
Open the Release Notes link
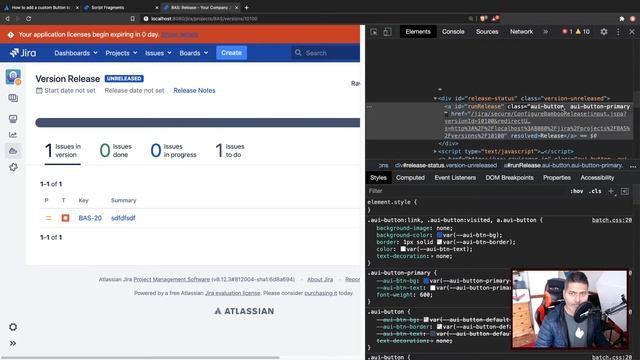pos(194,91)
